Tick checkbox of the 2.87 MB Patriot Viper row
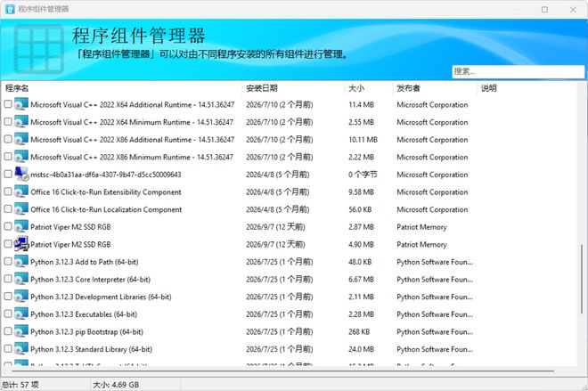Screen dimensions: 588x391 point(8,226)
